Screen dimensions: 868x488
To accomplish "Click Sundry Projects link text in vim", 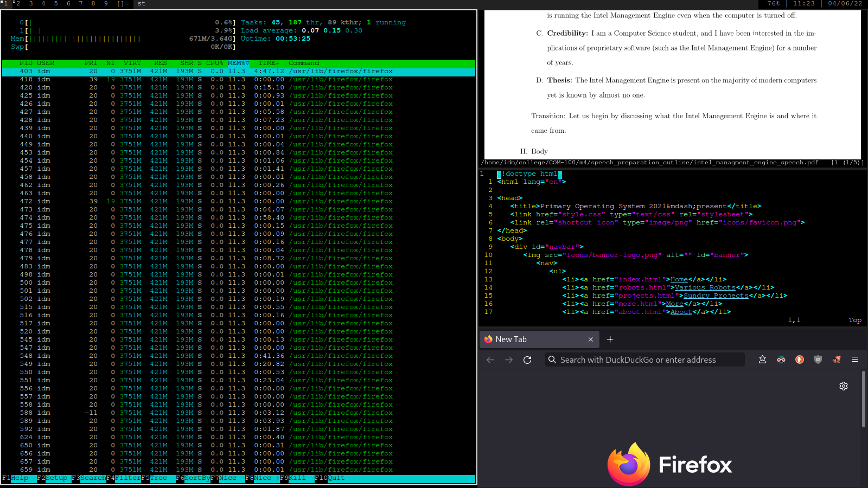I will coord(716,296).
